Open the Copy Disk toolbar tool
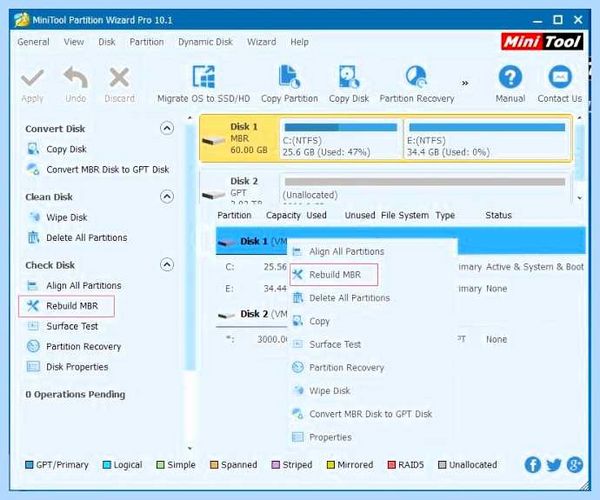 [349, 85]
